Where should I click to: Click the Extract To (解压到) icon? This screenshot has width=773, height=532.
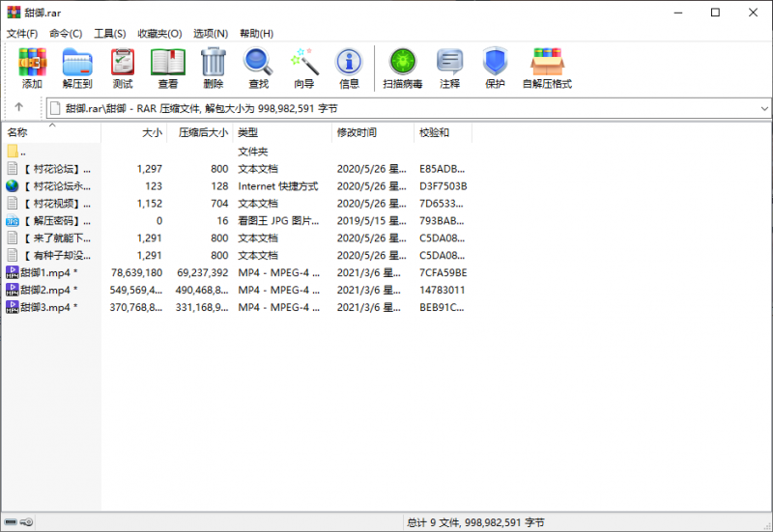point(76,68)
